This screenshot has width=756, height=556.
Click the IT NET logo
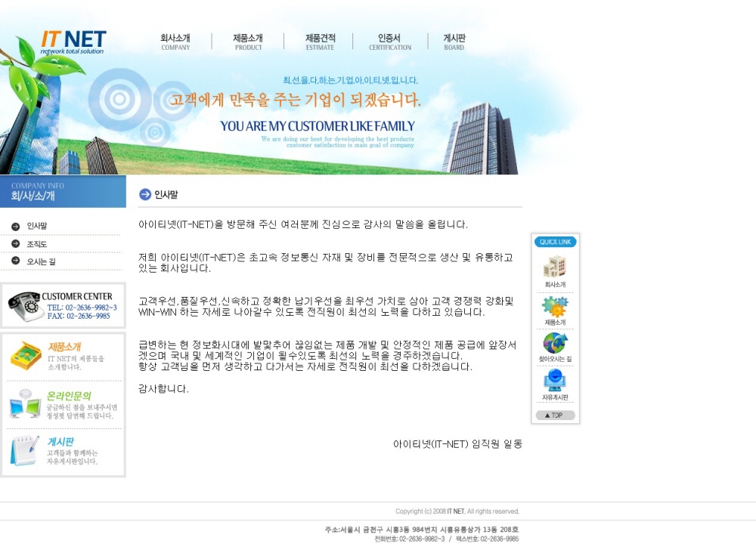click(73, 42)
